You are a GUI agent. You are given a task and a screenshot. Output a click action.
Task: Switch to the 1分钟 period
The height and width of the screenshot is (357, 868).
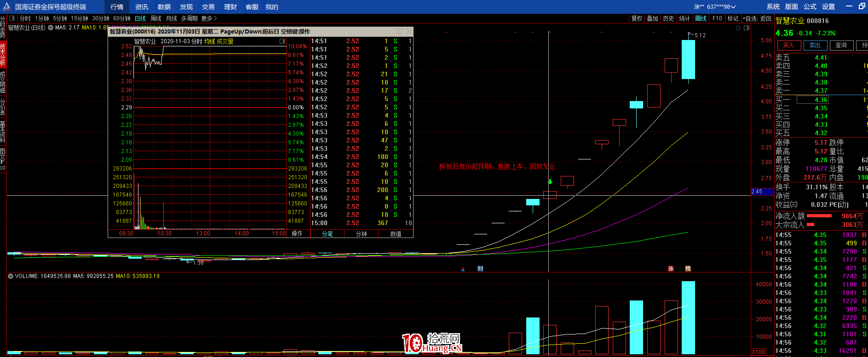tap(42, 18)
